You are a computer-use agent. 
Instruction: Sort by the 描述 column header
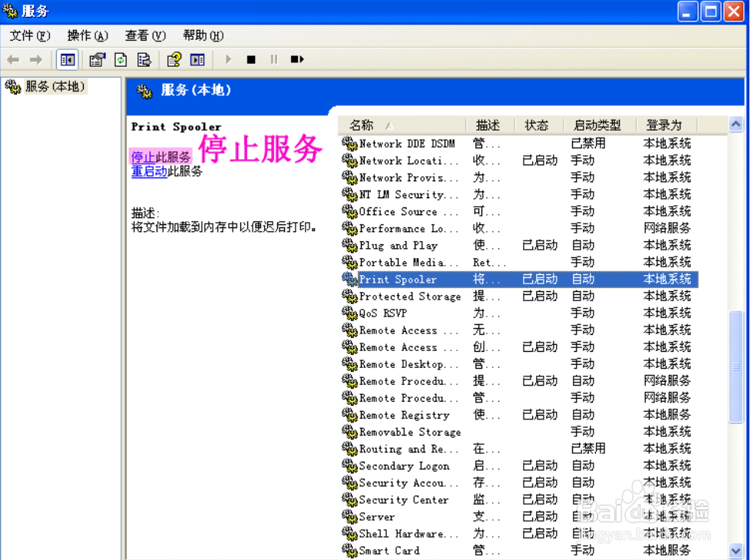click(x=490, y=125)
